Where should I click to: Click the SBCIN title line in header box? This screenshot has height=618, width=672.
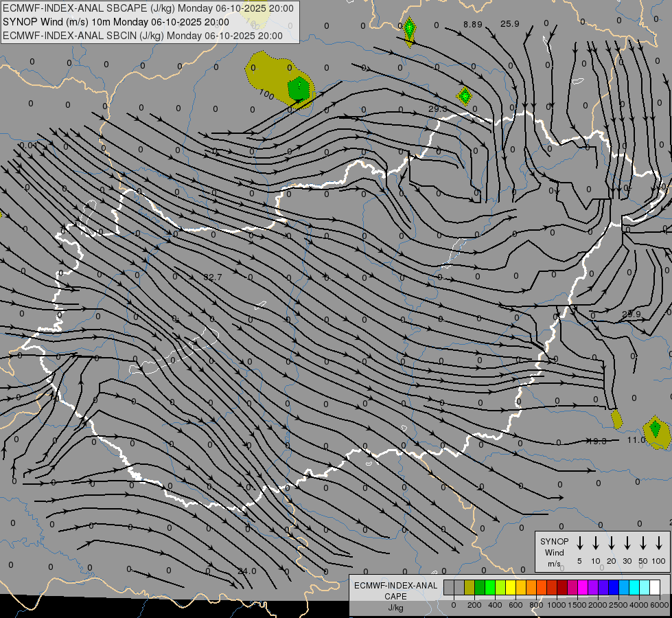[143, 36]
